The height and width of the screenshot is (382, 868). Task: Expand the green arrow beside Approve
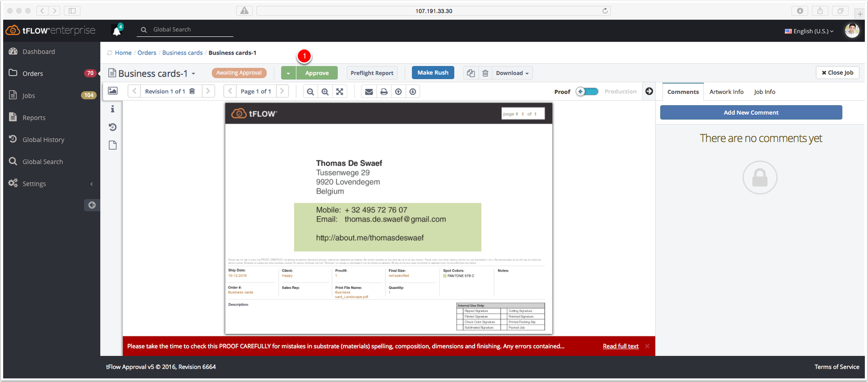288,73
